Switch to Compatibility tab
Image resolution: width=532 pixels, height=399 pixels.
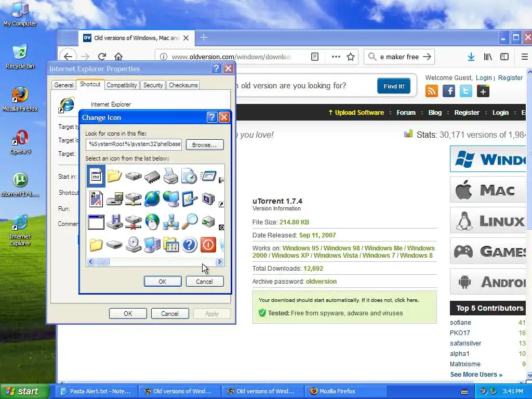click(122, 85)
